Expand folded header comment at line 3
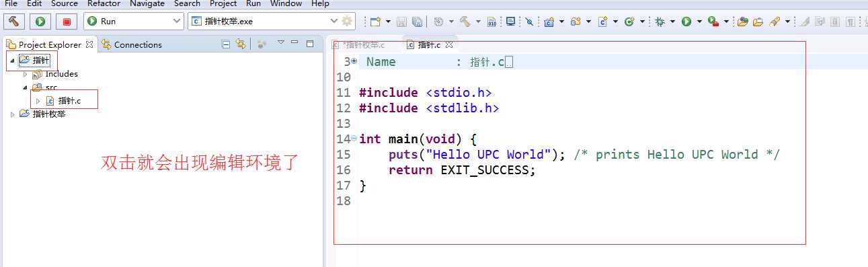Screen dimensions: 868x267 (x=354, y=61)
